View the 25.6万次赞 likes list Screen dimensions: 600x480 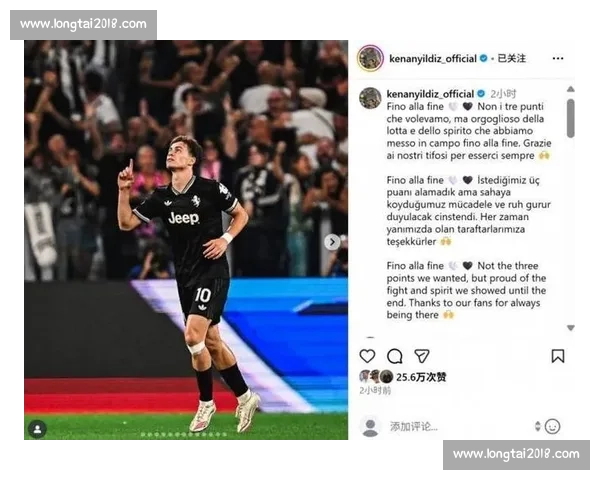[421, 377]
